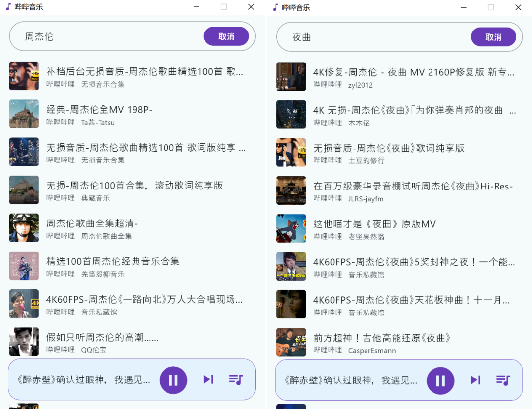Pause playback in the left window

(173, 380)
